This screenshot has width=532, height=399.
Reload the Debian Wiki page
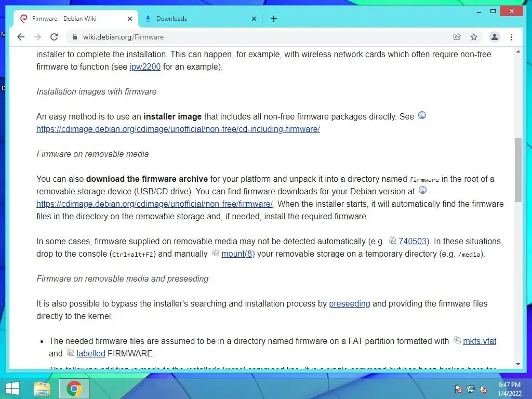point(54,37)
